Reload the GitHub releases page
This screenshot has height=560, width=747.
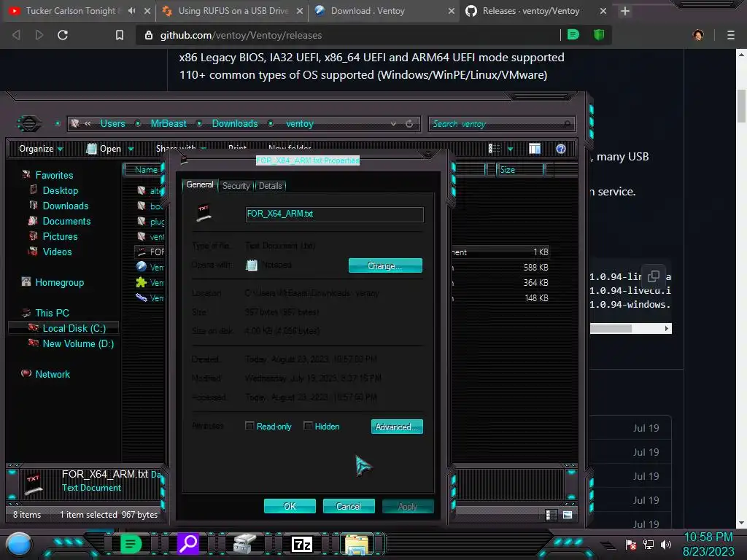tap(63, 35)
